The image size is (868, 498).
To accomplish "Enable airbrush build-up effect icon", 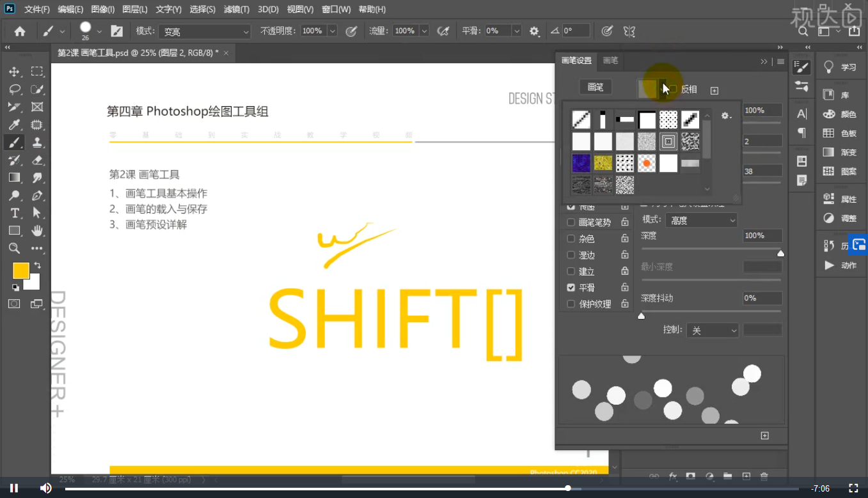I will (x=443, y=31).
